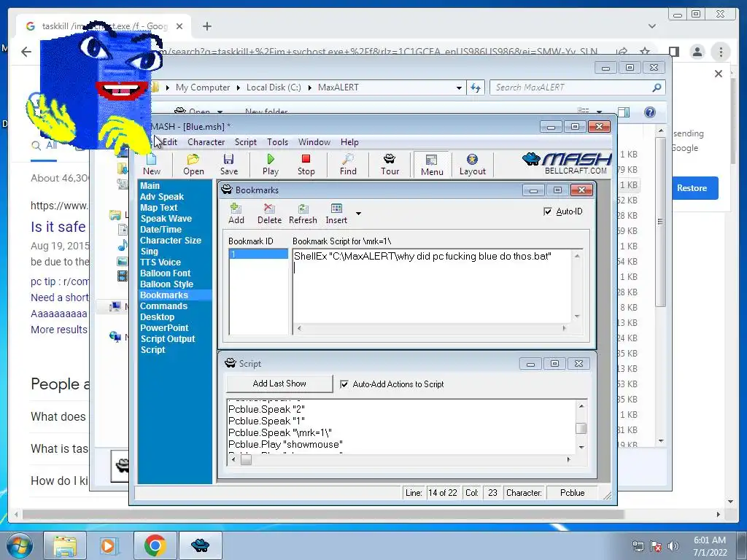
Task: Select Date/Time in the sidebar
Action: (160, 230)
